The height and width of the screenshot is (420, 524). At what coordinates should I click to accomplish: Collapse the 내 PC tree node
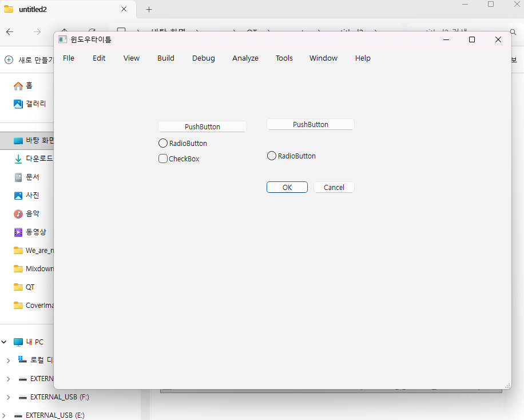5,342
